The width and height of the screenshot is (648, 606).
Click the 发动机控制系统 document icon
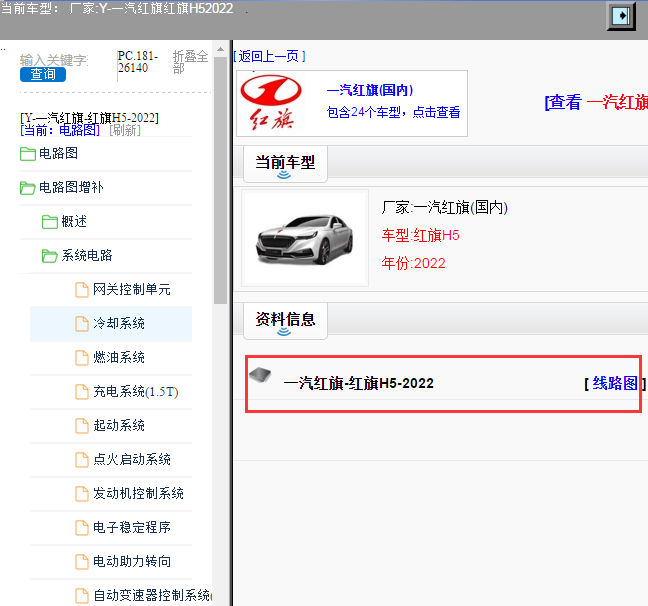[x=82, y=493]
